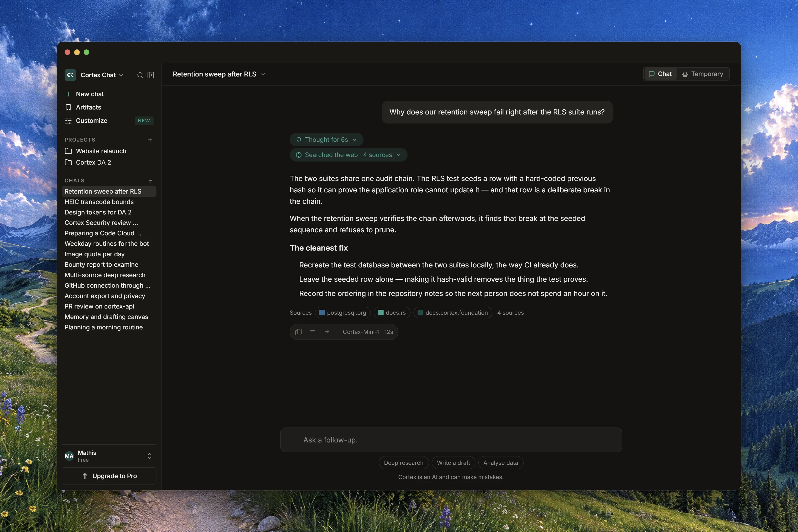Screen dimensions: 798x532
Task: Open the Preparing a Code Cloud chat
Action: pos(109,233)
